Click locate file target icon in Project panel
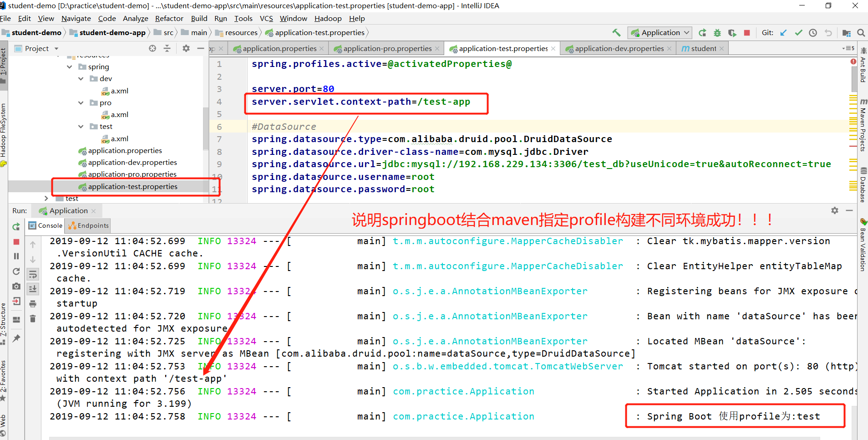This screenshot has width=868, height=440. point(152,48)
